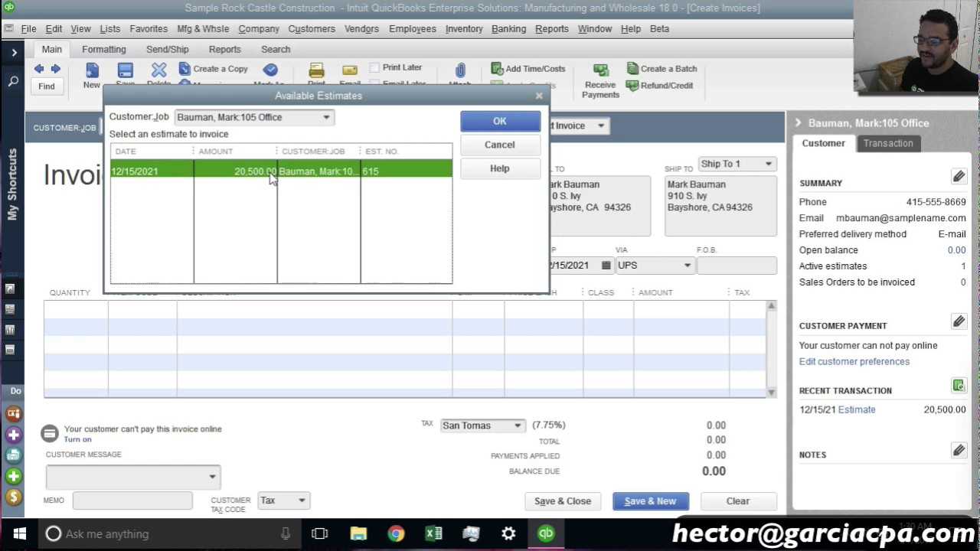Image resolution: width=980 pixels, height=551 pixels.
Task: Open Receive Payments
Action: (x=600, y=81)
